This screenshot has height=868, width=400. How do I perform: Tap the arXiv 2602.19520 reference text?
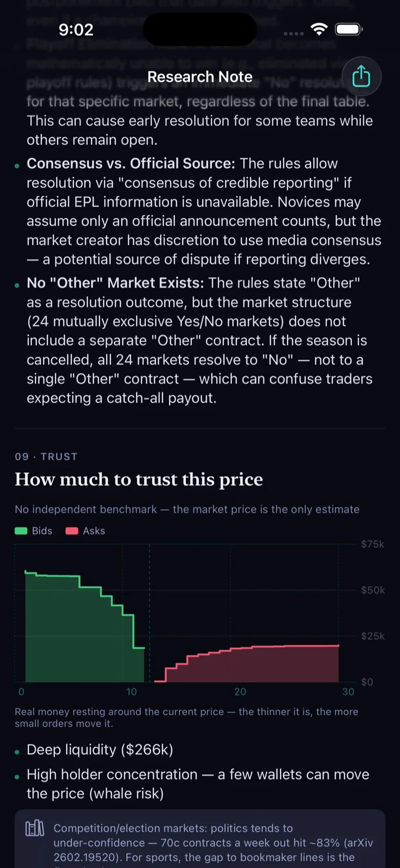pyautogui.click(x=213, y=850)
